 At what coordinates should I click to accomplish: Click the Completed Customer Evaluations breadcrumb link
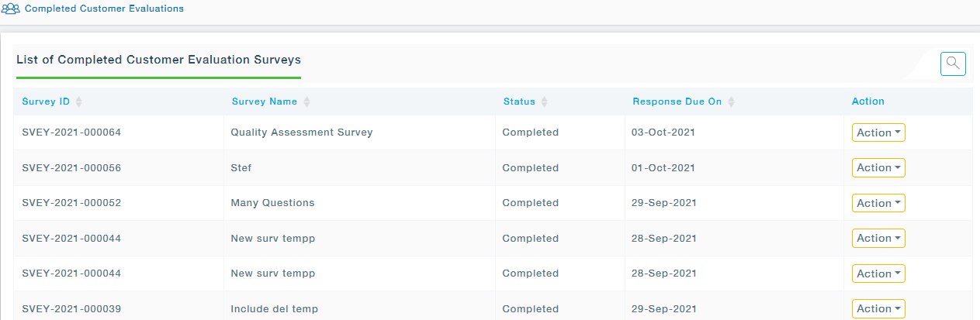pos(104,9)
